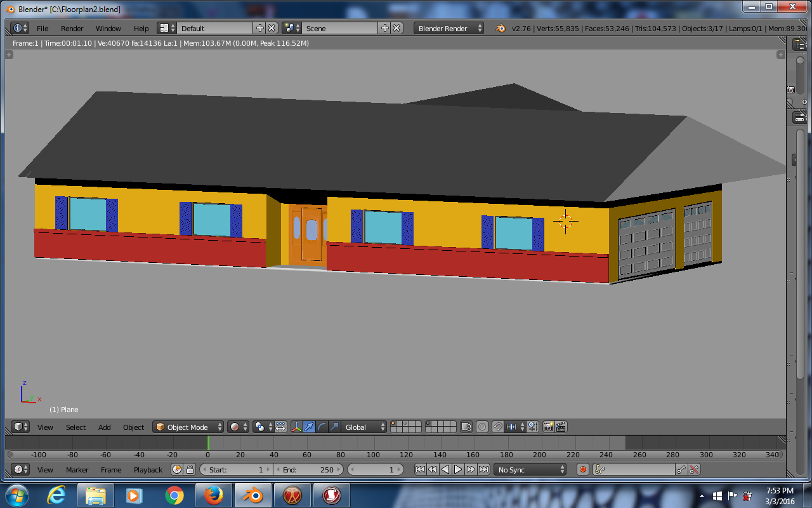The width and height of the screenshot is (812, 508).
Task: Delete keyframes with crossed key icon
Action: (x=694, y=469)
